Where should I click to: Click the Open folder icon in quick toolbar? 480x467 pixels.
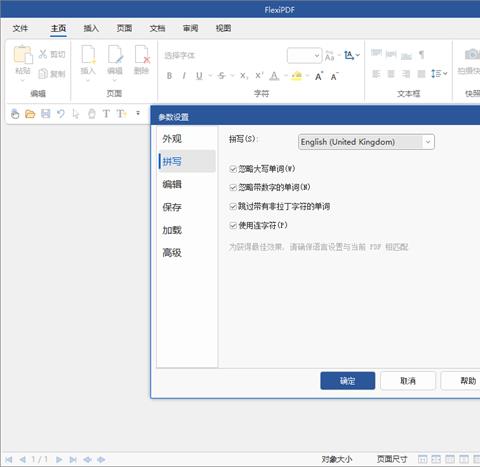(30, 114)
